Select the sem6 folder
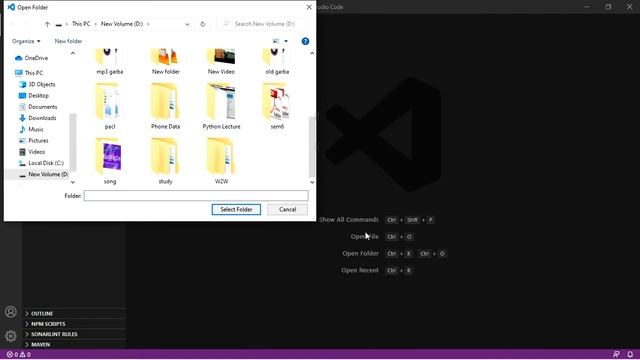The image size is (640, 360). (x=277, y=106)
